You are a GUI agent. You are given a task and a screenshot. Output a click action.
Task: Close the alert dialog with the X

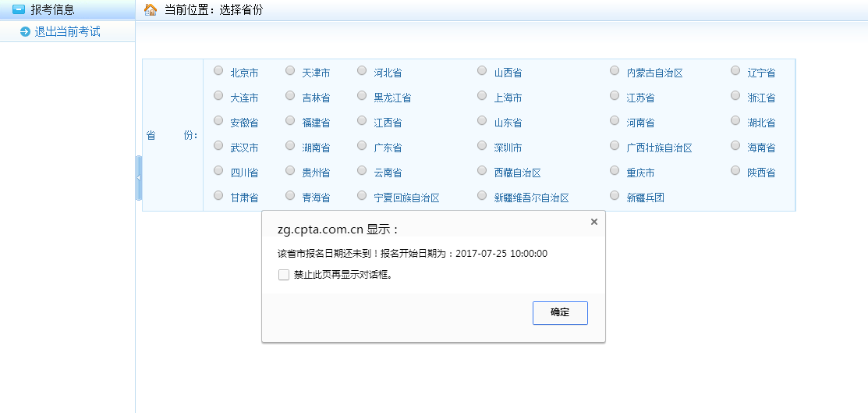(x=593, y=222)
